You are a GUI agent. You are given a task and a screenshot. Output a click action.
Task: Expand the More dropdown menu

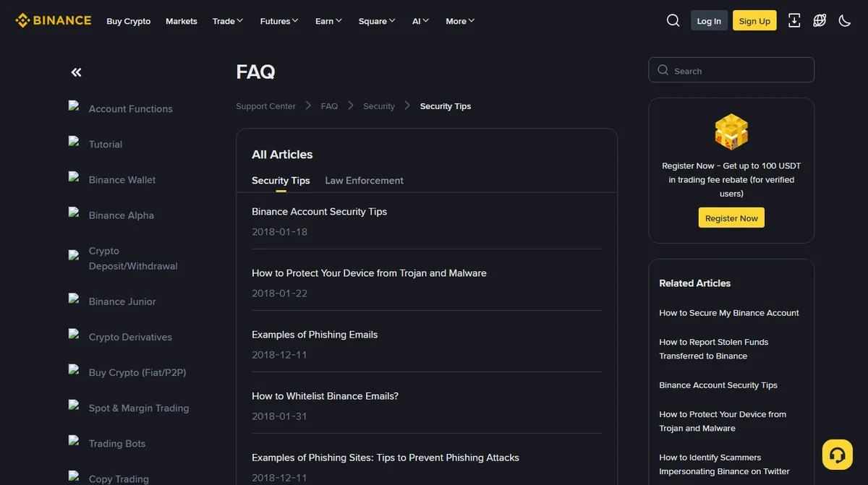point(460,21)
